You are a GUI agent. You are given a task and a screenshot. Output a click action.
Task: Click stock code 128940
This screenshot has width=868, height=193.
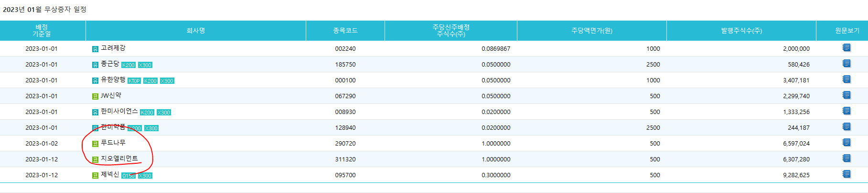click(345, 128)
